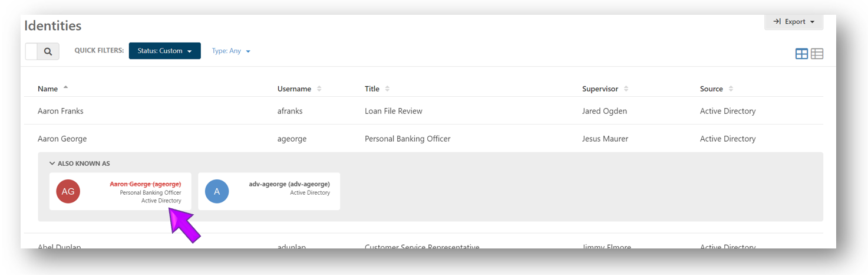Open the Aaron George identity row
868x275 pixels.
tap(62, 139)
